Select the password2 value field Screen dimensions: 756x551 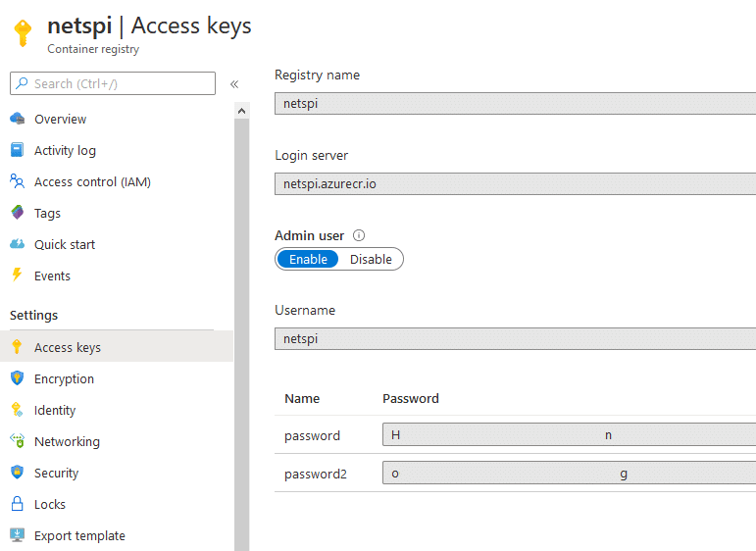tap(569, 474)
